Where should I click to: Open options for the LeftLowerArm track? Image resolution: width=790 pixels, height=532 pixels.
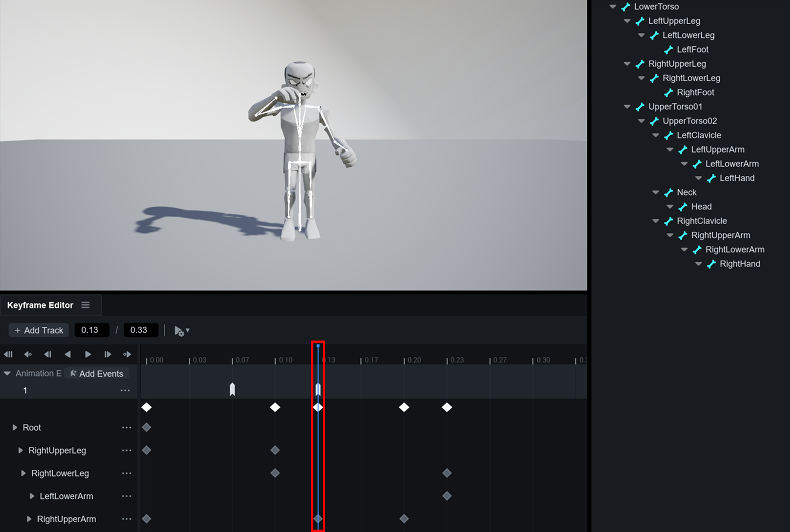coord(126,496)
